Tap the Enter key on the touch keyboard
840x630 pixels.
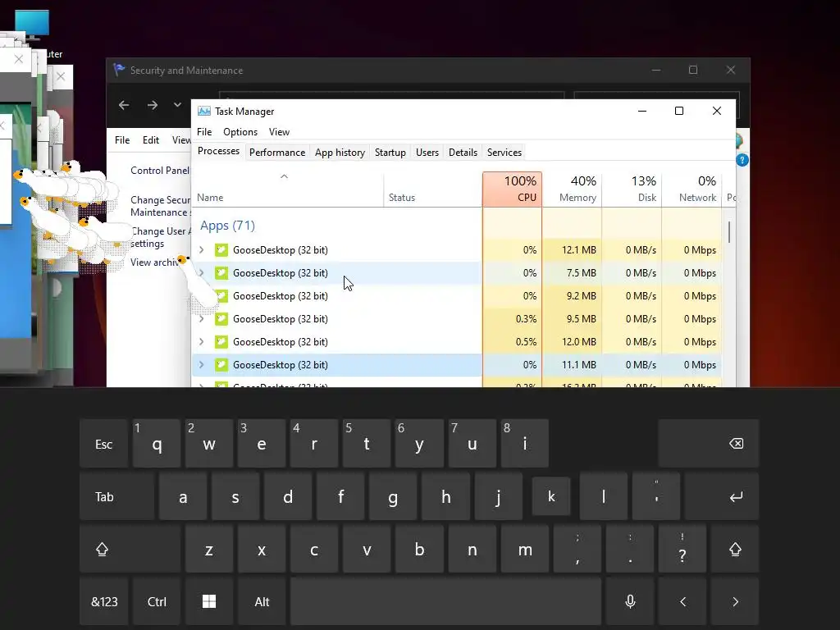(722, 496)
